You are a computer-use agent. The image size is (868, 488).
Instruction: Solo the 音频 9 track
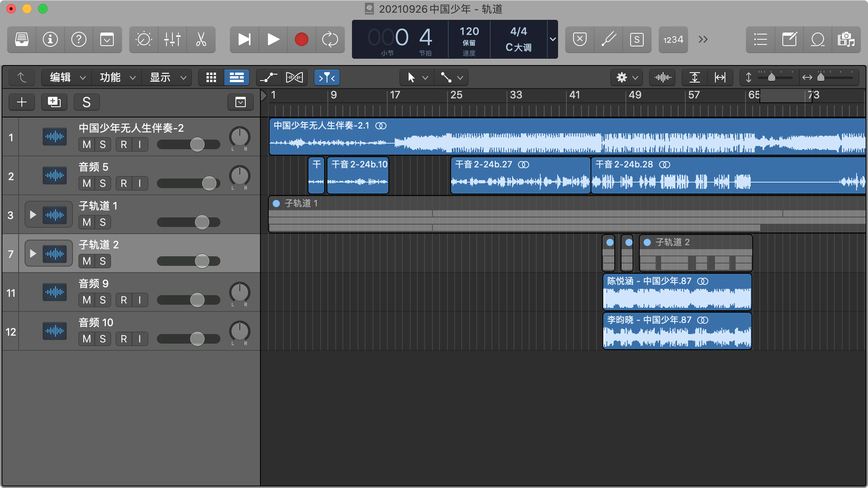[103, 300]
